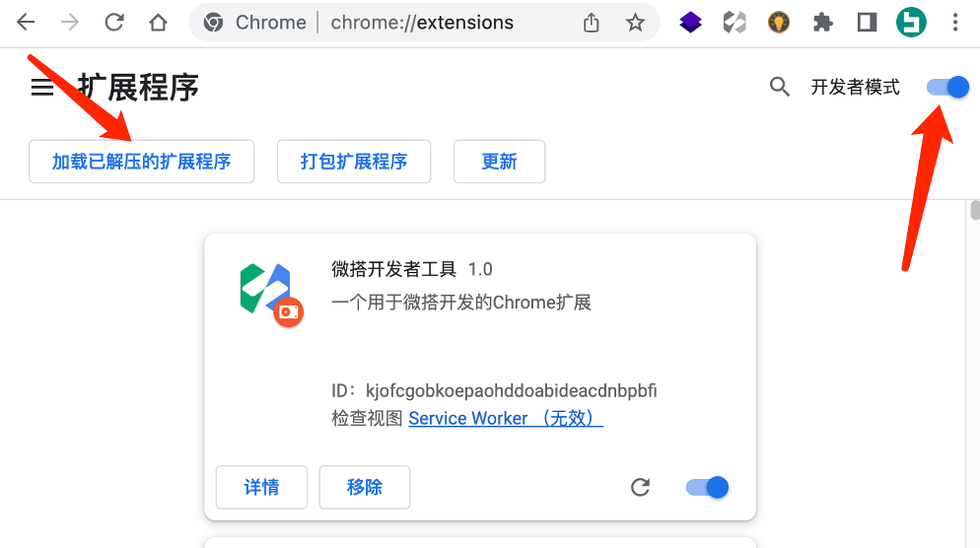980x548 pixels.
Task: Click the page vertical scrollbar thumb
Action: coord(975,210)
